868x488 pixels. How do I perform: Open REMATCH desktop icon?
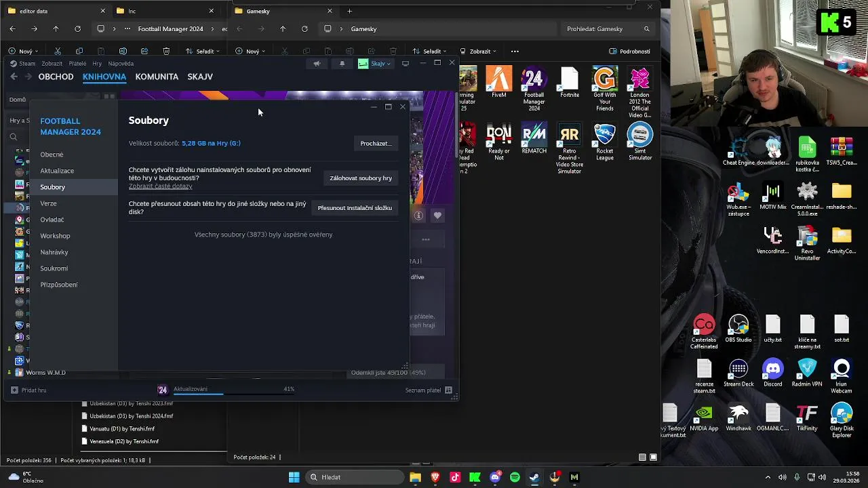(x=534, y=139)
